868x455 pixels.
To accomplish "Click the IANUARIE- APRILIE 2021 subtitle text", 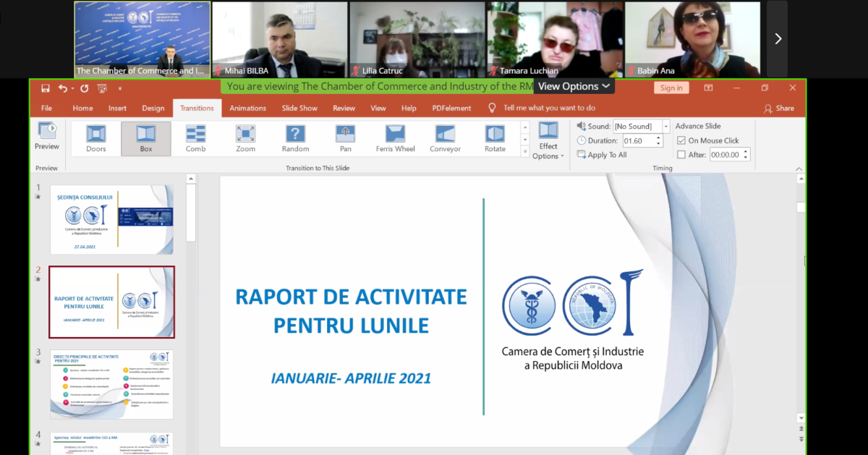I will click(x=351, y=378).
